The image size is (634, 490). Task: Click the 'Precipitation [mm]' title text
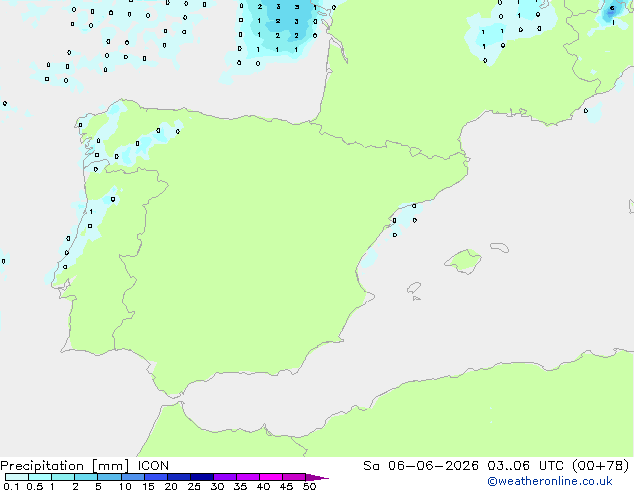click(65, 466)
